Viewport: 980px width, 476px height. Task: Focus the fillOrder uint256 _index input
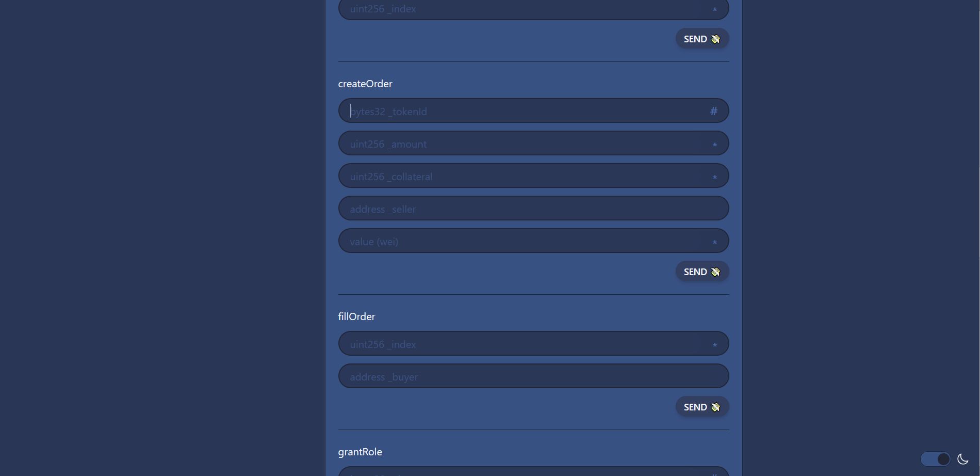click(x=533, y=343)
